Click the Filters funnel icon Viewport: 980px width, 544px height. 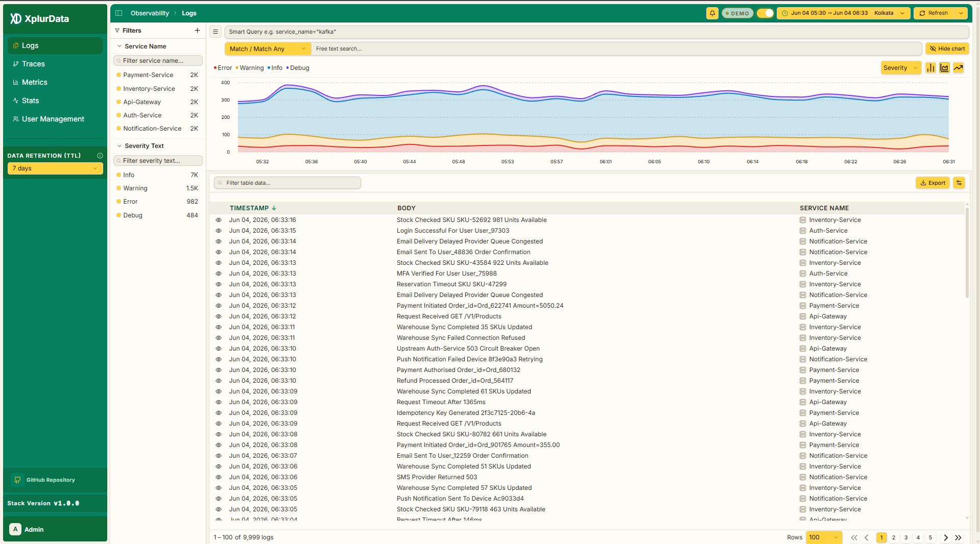117,31
